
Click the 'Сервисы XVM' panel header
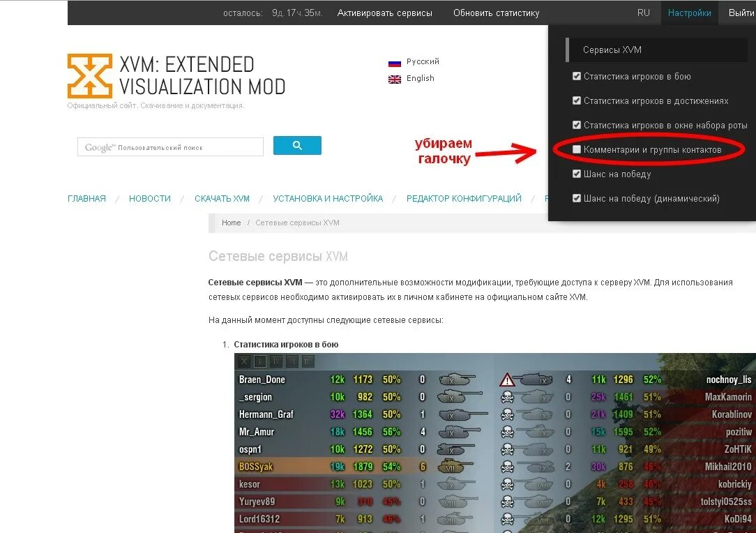click(x=657, y=50)
